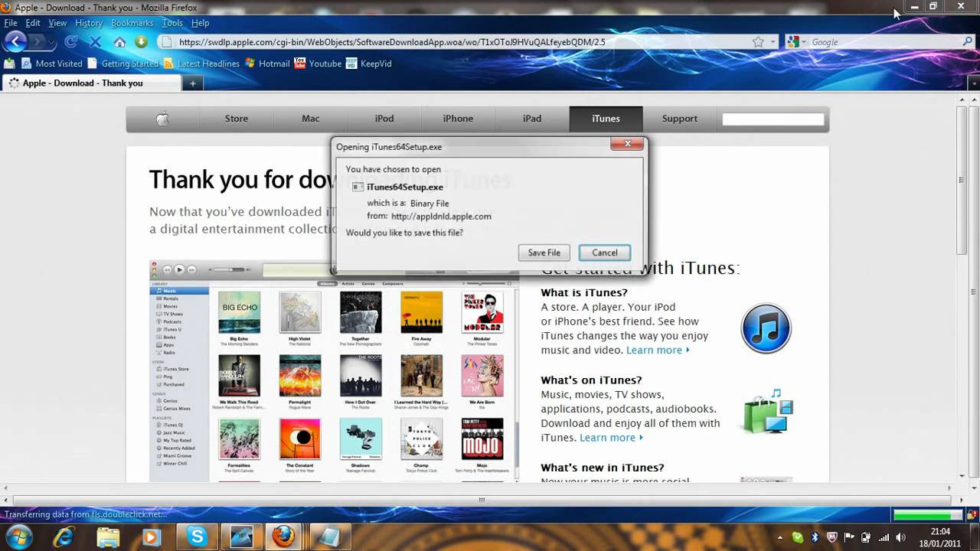Click the iTunes64Setup.exe file icon
Image resolution: width=980 pixels, height=551 pixels.
coord(358,187)
